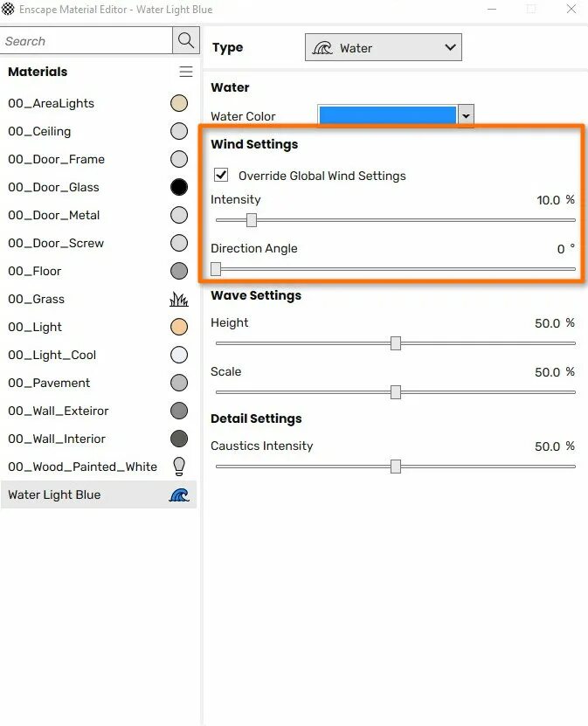Viewport: 588px width, 726px height.
Task: Select the 00_Wood_Painted_White material
Action: 98,467
